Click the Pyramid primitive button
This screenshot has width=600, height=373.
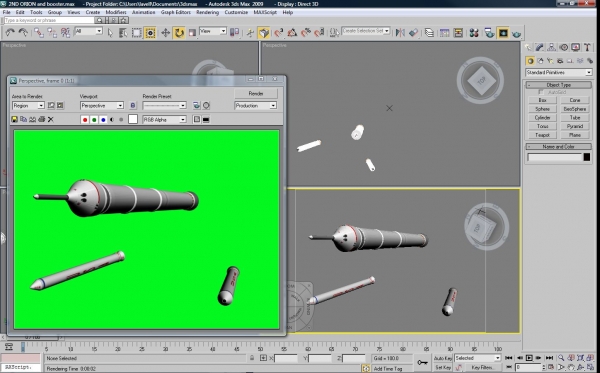(x=575, y=126)
